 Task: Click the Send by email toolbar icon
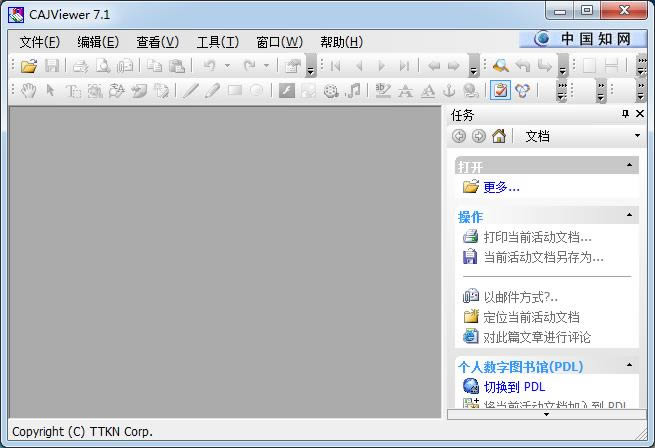(x=124, y=66)
